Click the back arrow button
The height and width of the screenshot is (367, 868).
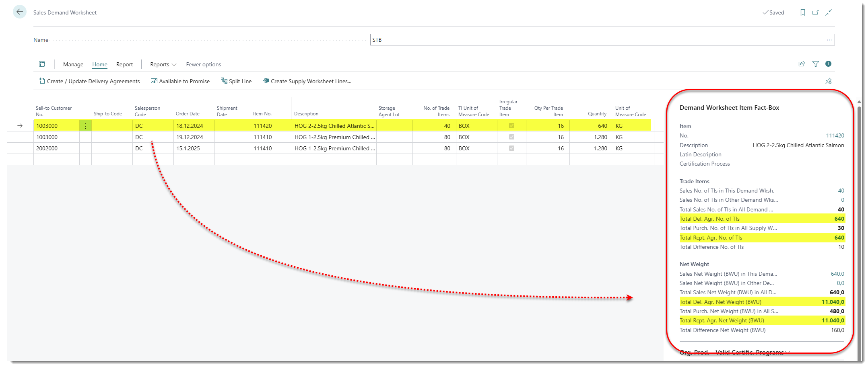tap(19, 12)
